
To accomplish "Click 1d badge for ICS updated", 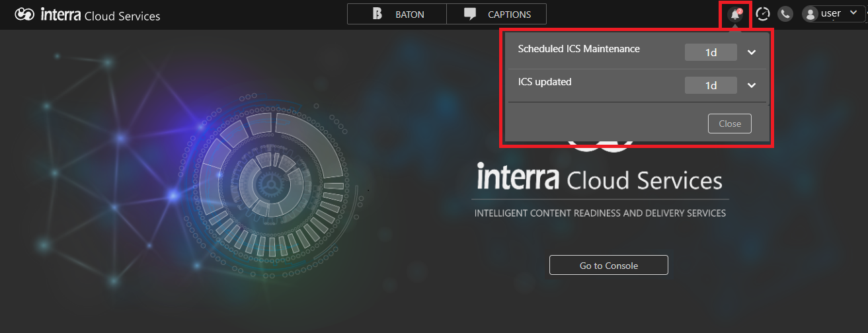I will pos(711,85).
